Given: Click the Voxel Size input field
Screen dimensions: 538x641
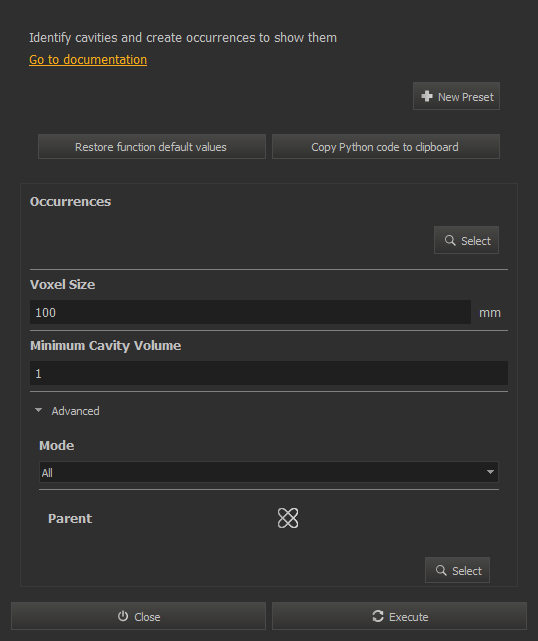Looking at the screenshot, I should click(250, 312).
